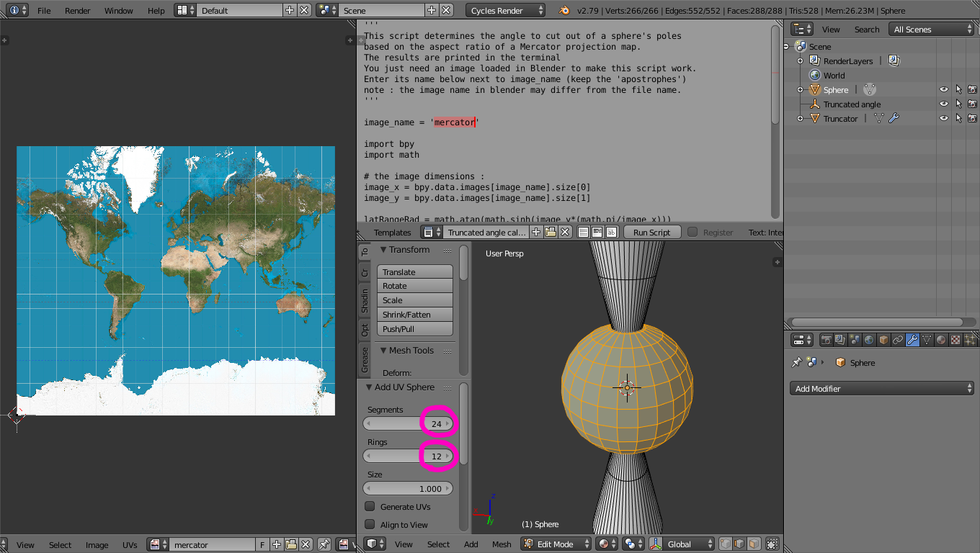Open the Mesh menu in 3D view header
980x553 pixels.
pos(502,544)
